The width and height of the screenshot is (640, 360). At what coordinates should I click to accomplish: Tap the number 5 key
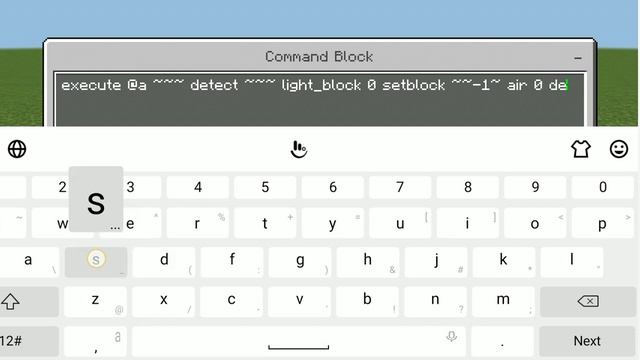[x=265, y=187]
